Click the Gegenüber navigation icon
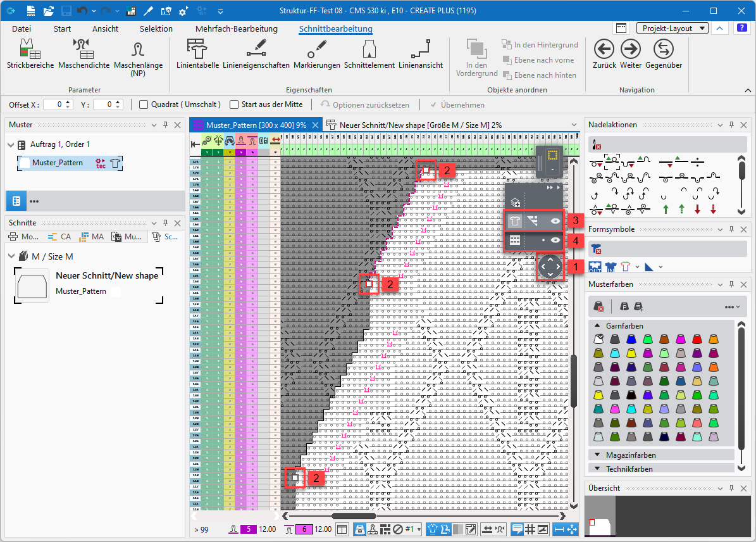The height and width of the screenshot is (542, 756). click(x=663, y=49)
